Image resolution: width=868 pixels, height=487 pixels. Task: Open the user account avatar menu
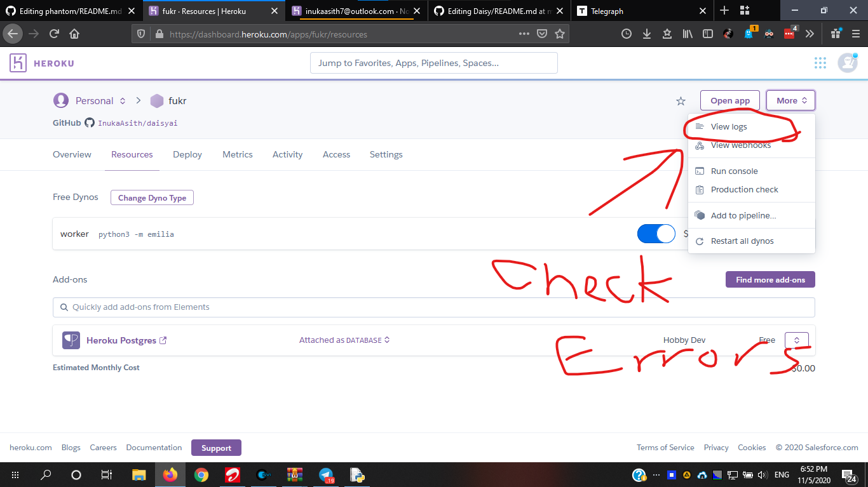[x=848, y=63]
